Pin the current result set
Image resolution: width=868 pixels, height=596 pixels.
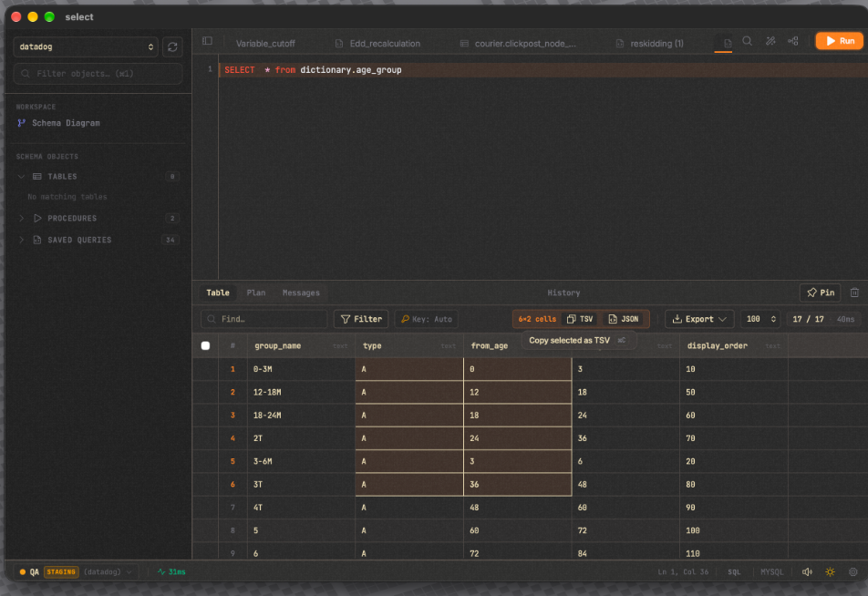pos(820,293)
